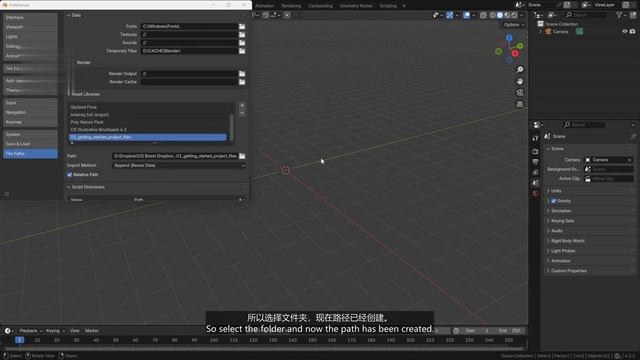This screenshot has width=640, height=360.
Task: Select Poly Nature Pack library row
Action: pyautogui.click(x=147, y=122)
